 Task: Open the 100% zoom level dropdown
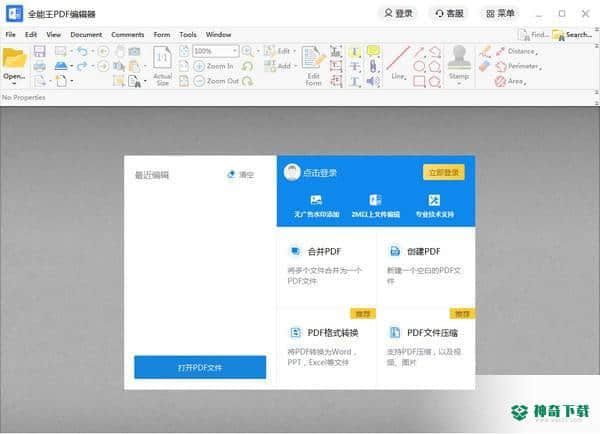[x=234, y=51]
